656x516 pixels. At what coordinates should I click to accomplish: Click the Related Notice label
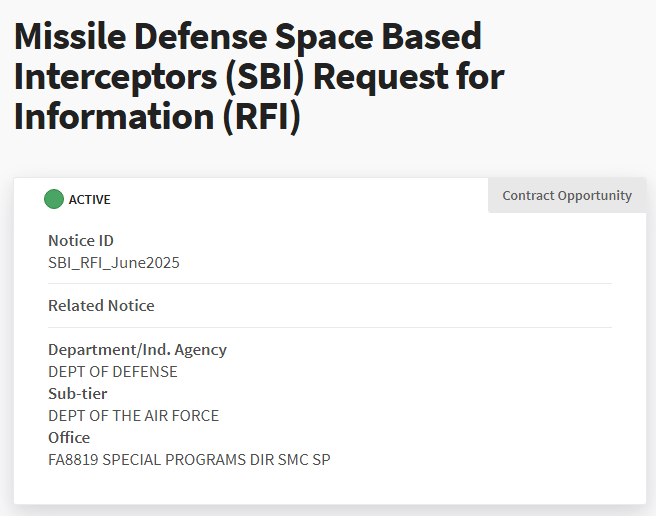pyautogui.click(x=101, y=305)
